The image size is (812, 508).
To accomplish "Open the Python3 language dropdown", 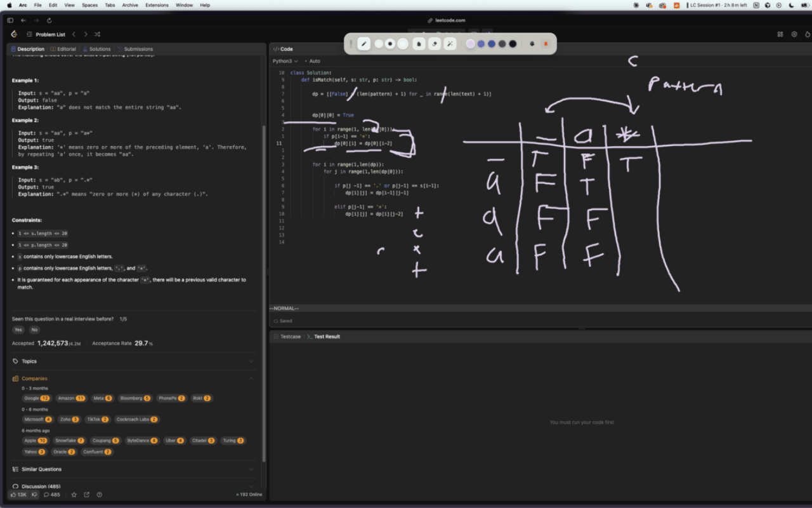I will click(285, 61).
